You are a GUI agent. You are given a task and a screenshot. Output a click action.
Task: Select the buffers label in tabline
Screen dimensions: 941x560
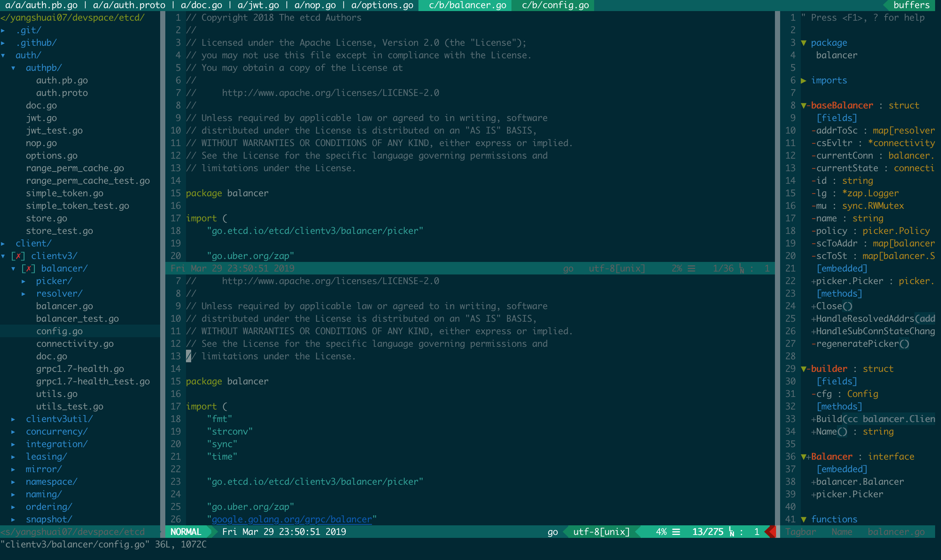[x=911, y=5]
